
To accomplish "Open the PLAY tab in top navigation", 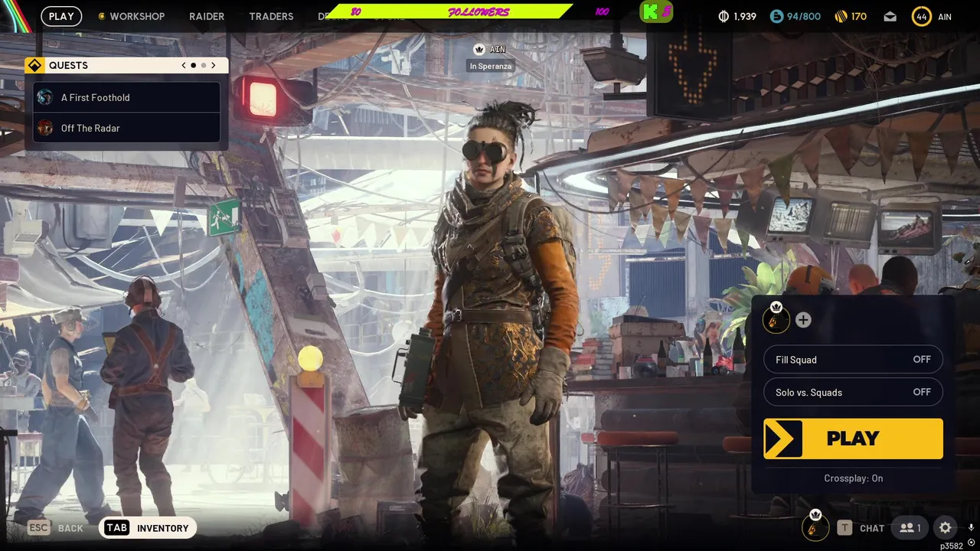I will 61,16.
